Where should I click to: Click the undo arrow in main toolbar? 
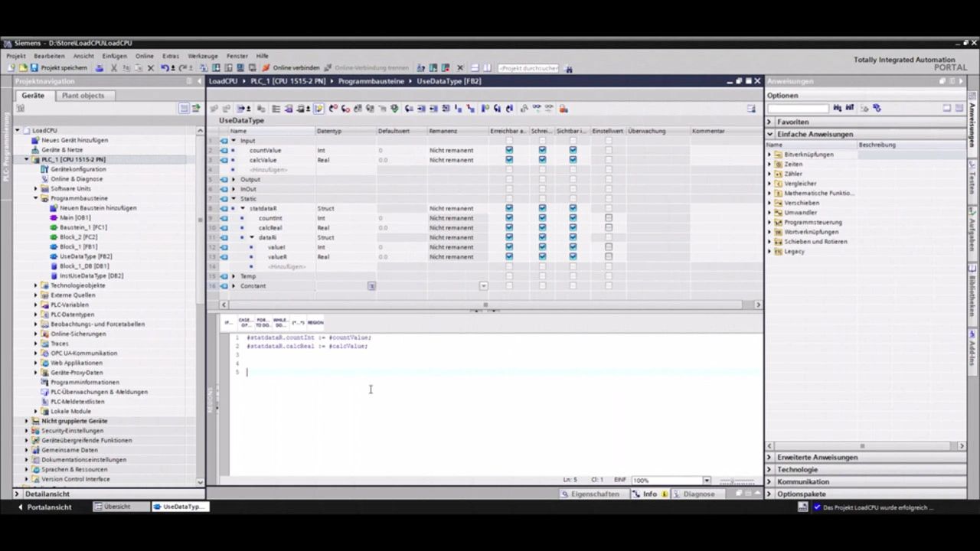click(x=165, y=67)
